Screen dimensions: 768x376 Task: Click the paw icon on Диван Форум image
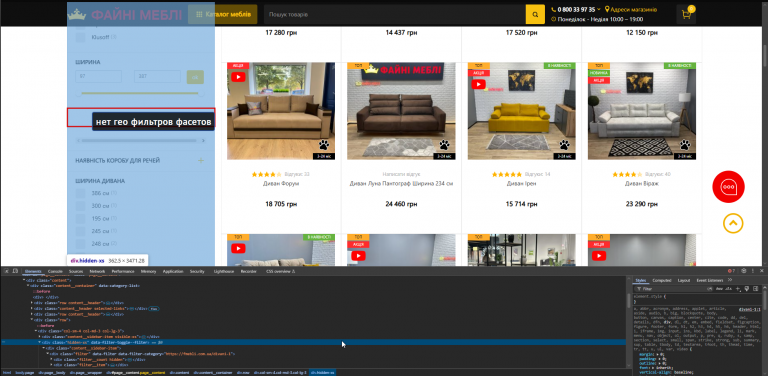324,145
